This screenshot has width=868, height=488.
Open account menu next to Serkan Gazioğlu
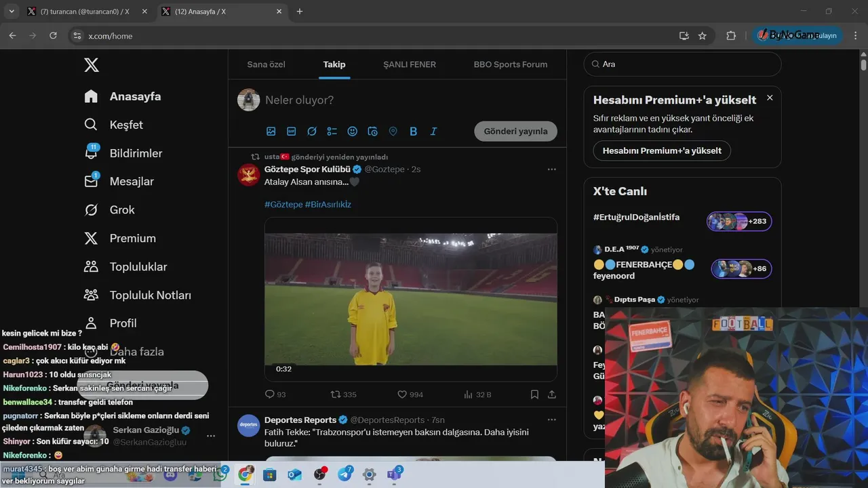211,436
